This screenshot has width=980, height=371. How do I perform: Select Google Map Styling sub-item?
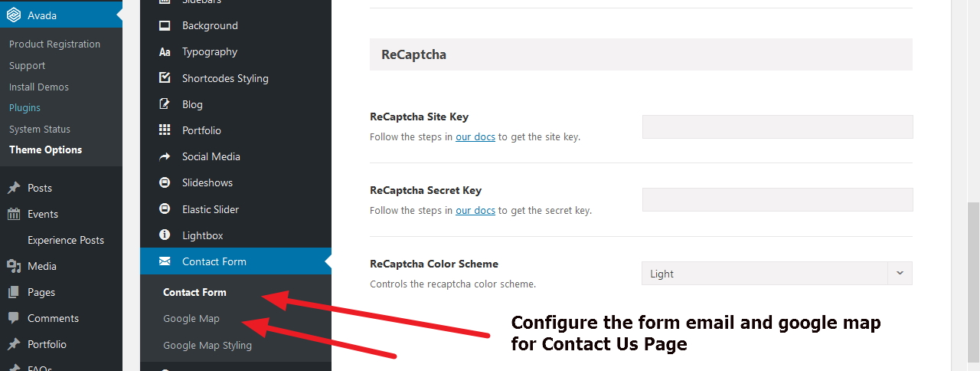207,345
